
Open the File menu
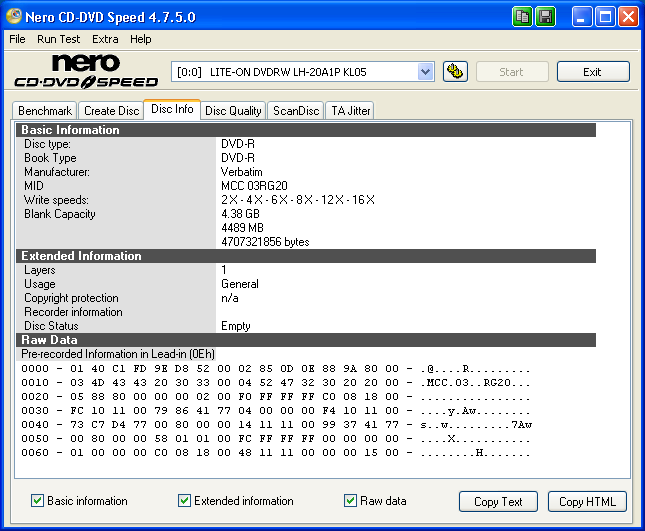(17, 39)
